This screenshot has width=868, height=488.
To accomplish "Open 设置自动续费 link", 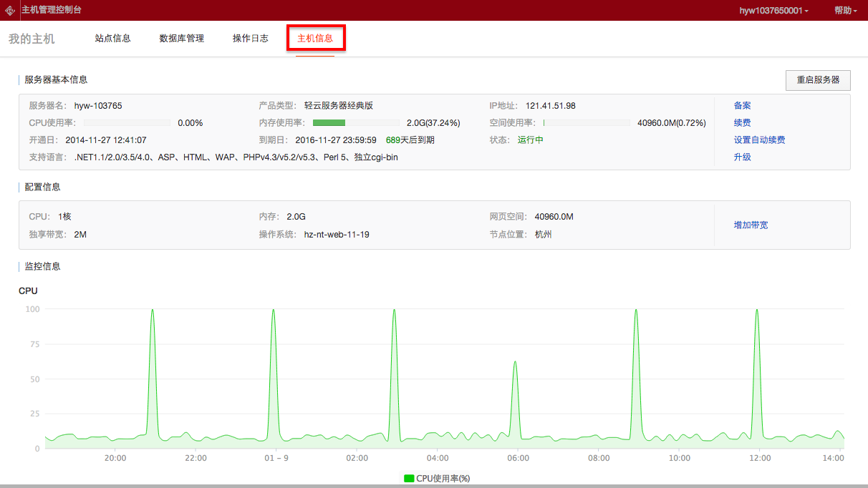I will (759, 140).
